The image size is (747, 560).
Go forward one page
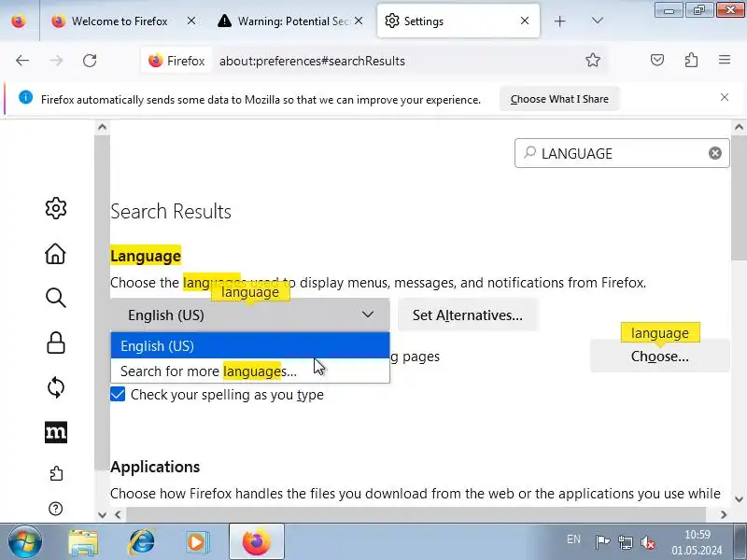pyautogui.click(x=56, y=61)
